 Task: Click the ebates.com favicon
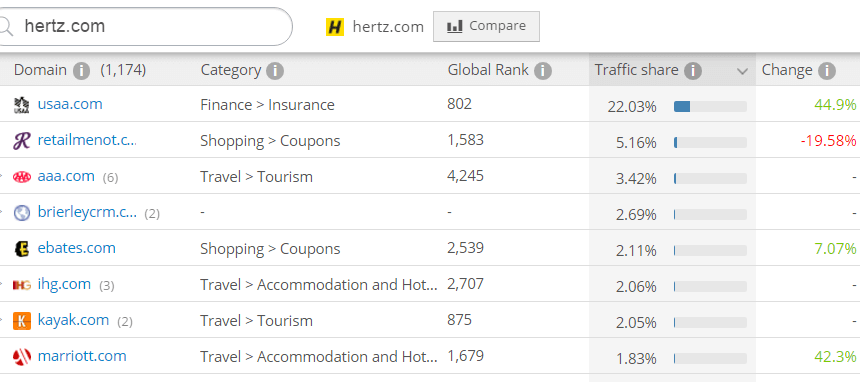pos(22,249)
